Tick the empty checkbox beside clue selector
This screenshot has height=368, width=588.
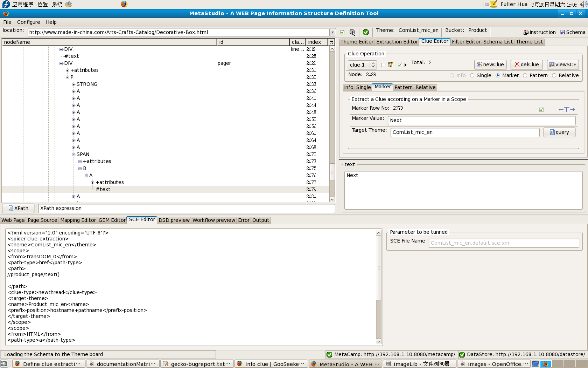[x=383, y=65]
